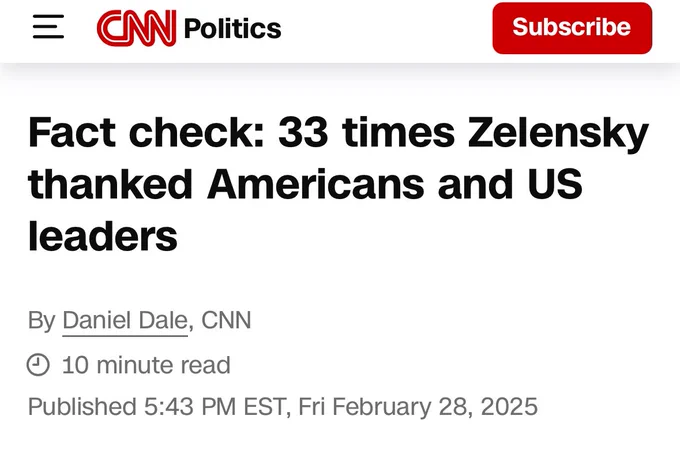Click the word 'Americans' in the headline
This screenshot has height=468, width=680.
pyautogui.click(x=316, y=184)
